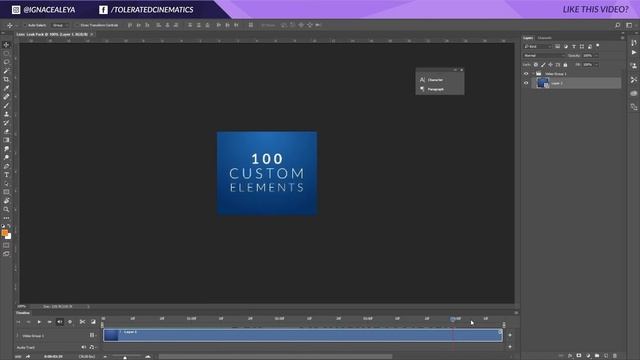Select the Eyedropper tool
The image size is (640, 360).
pyautogui.click(x=6, y=88)
